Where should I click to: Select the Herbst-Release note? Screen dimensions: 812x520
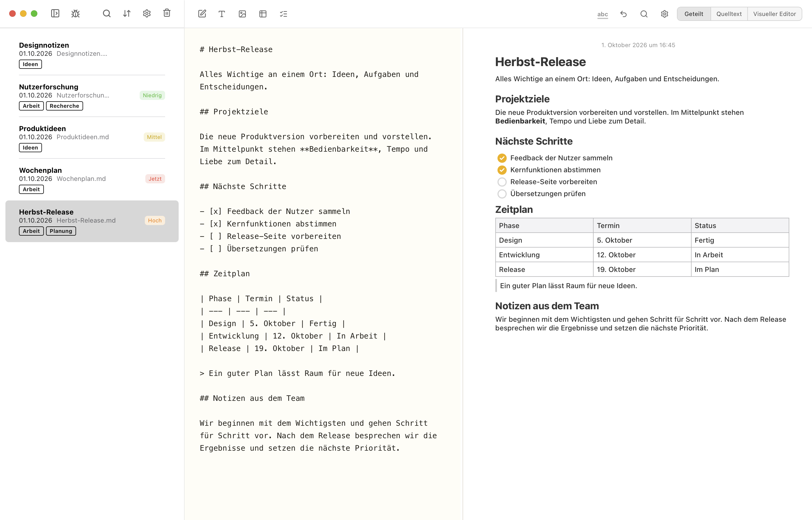(92, 221)
